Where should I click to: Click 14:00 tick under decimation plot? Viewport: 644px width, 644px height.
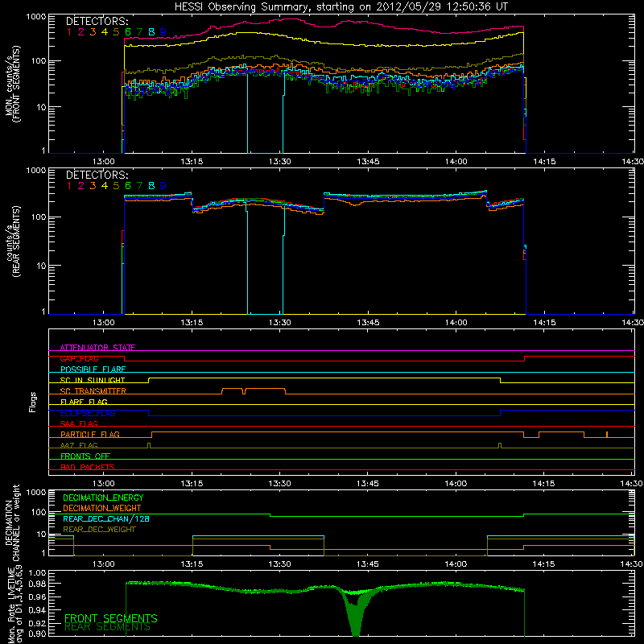point(456,564)
